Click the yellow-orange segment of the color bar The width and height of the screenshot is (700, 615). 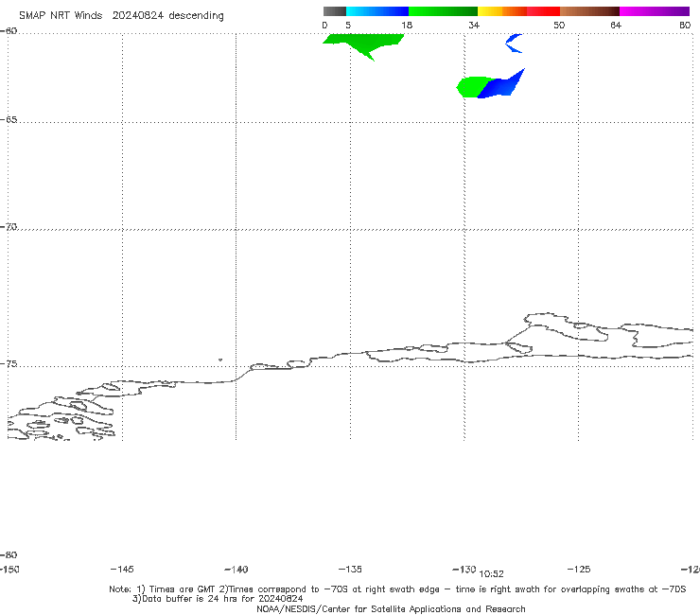[x=501, y=11]
